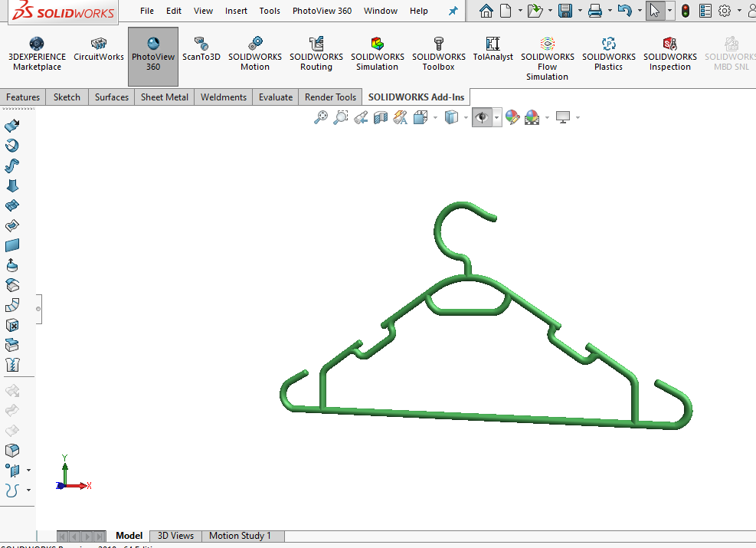Screen dimensions: 756x548
Task: Toggle Hide/Show Items eye icon
Action: pos(482,117)
